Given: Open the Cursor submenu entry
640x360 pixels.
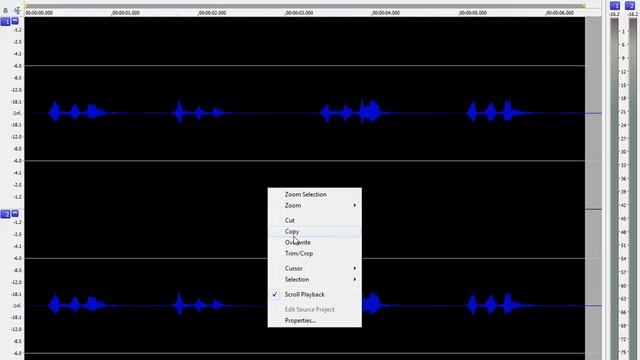Looking at the screenshot, I should 314,269.
